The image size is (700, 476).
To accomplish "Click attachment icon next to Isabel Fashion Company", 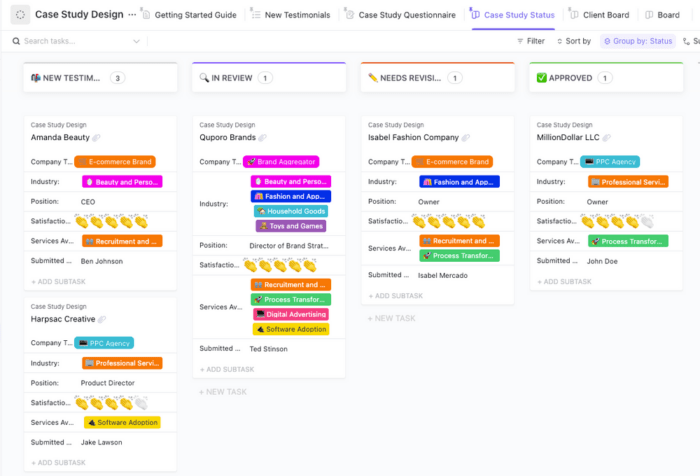I will (466, 138).
